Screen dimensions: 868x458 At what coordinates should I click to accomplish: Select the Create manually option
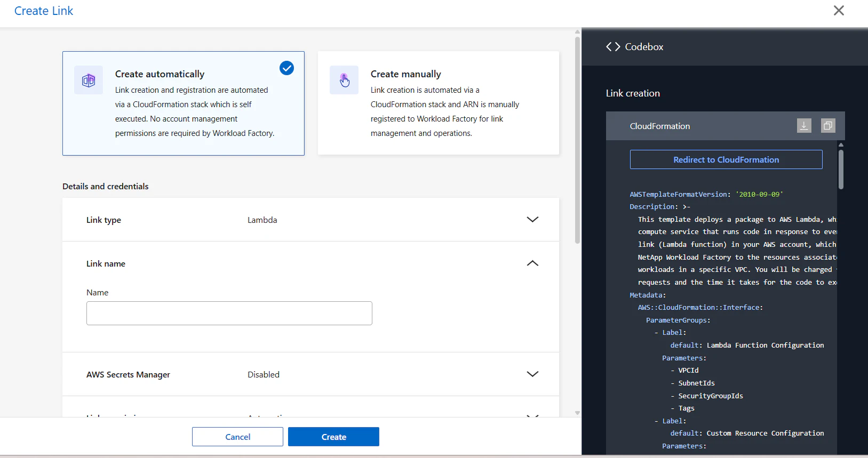click(439, 103)
